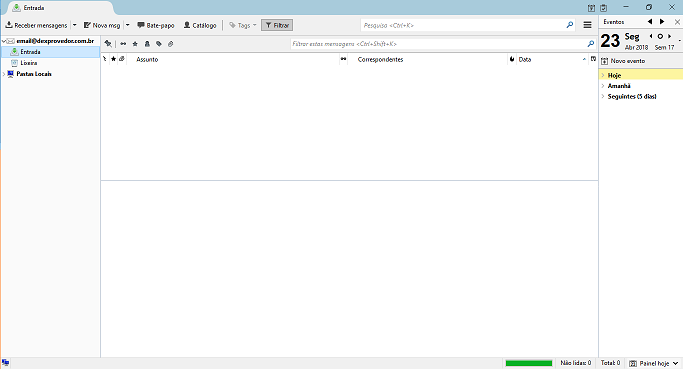This screenshot has height=369, width=683.
Task: Go to next day in today pane
Action: [669, 36]
